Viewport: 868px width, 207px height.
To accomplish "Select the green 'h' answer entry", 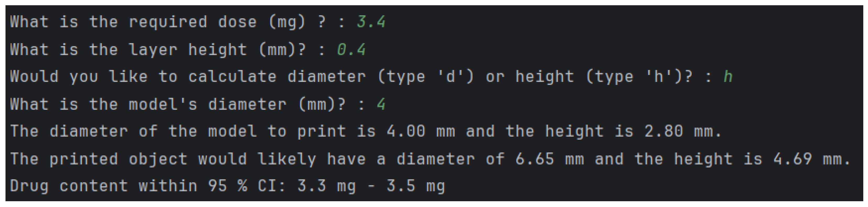I will point(728,77).
